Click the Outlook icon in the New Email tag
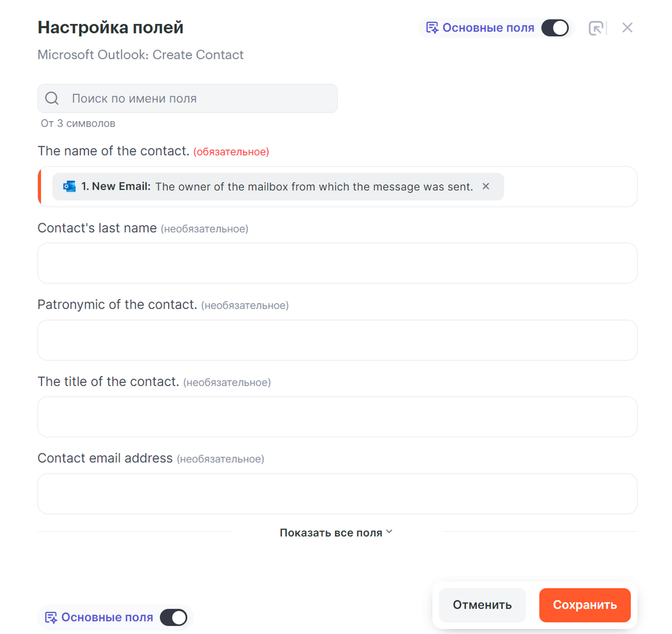Viewport: 672px width, 634px height. [69, 186]
